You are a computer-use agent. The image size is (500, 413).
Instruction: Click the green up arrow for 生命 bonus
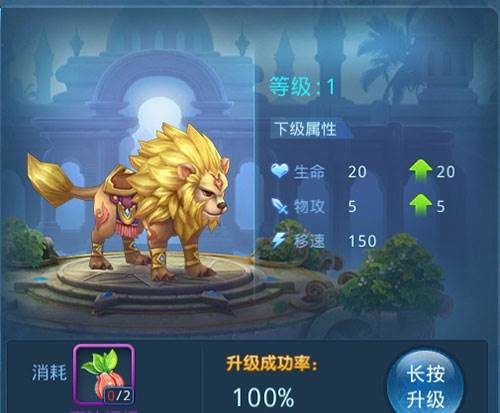click(421, 171)
